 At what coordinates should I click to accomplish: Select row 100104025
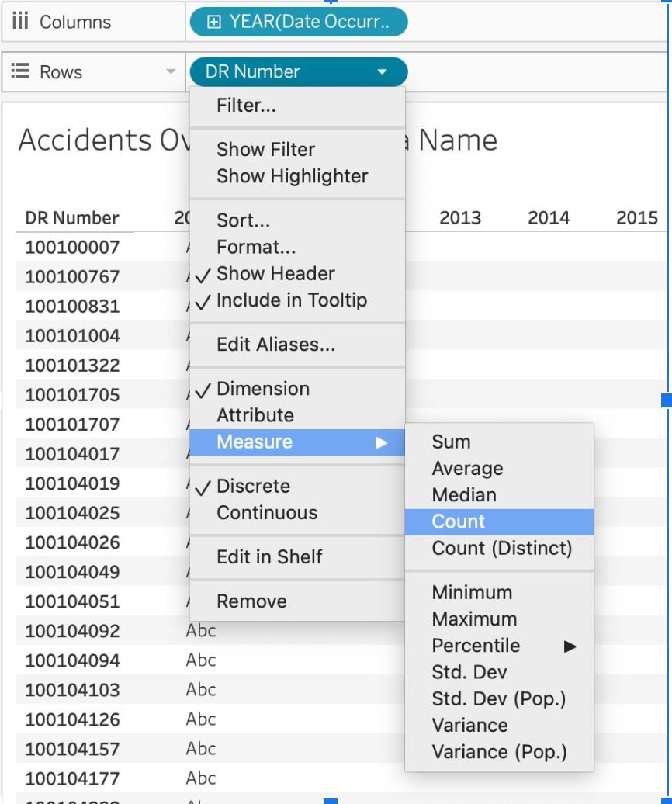(x=72, y=513)
